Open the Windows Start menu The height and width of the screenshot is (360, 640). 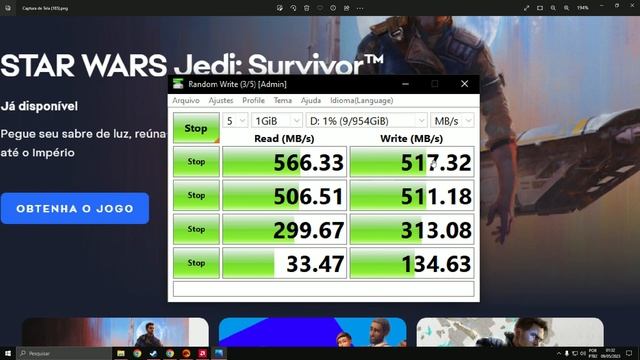click(x=8, y=353)
